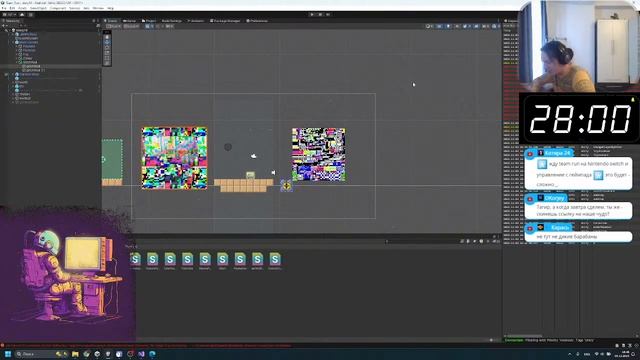Switch to the Build Settings tab
This screenshot has width=640, height=360.
tap(171, 21)
